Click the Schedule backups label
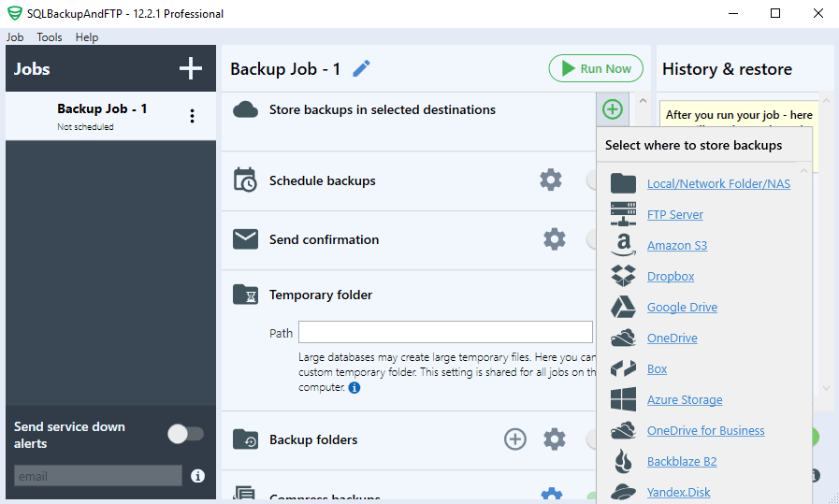This screenshot has height=504, width=839. click(322, 180)
